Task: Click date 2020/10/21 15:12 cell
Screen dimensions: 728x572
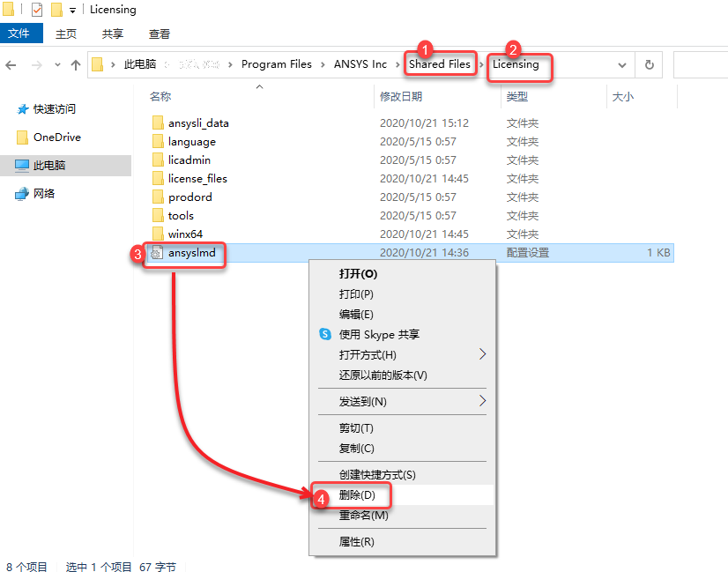Action: tap(424, 123)
